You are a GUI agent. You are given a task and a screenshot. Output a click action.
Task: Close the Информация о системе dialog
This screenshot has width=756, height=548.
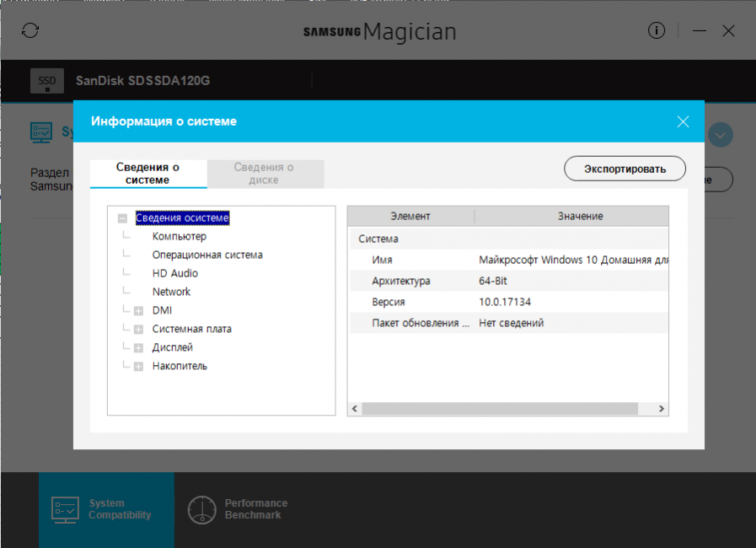[x=683, y=121]
